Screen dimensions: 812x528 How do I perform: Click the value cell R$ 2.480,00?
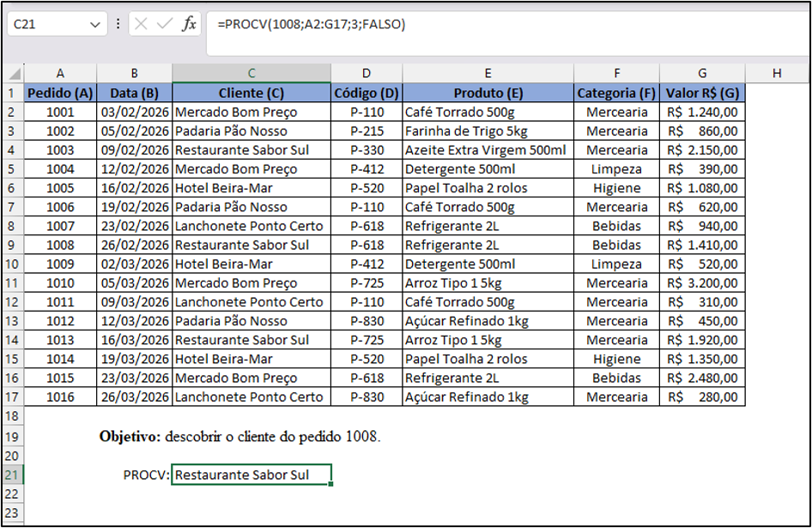click(x=702, y=378)
